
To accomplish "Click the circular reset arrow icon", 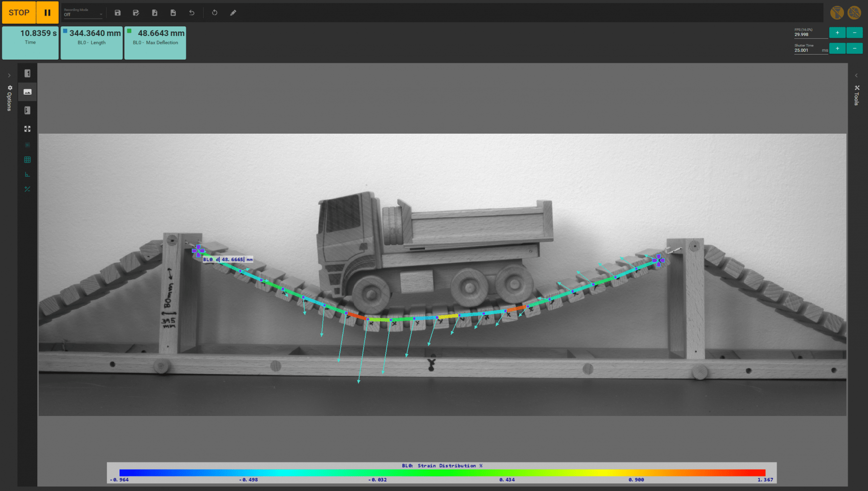I will [215, 13].
